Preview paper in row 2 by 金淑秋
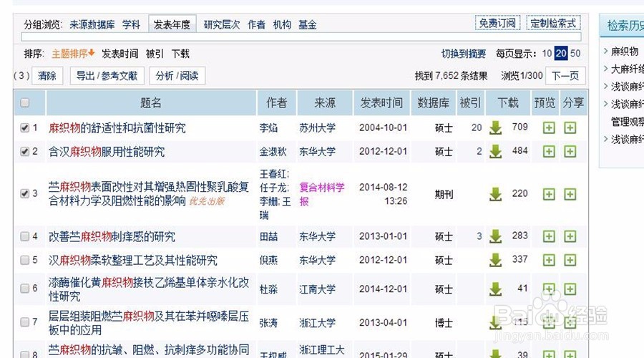Screen dimensions: 644x358 (549, 152)
